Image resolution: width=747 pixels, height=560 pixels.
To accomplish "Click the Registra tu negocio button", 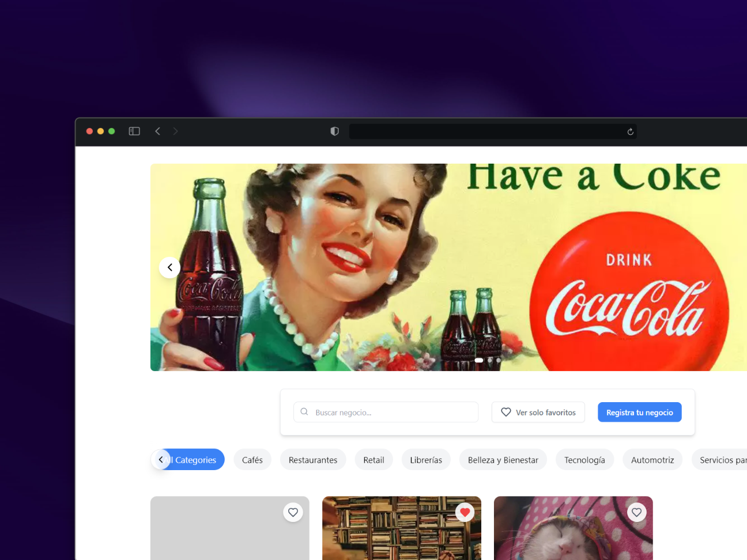I will [x=640, y=412].
